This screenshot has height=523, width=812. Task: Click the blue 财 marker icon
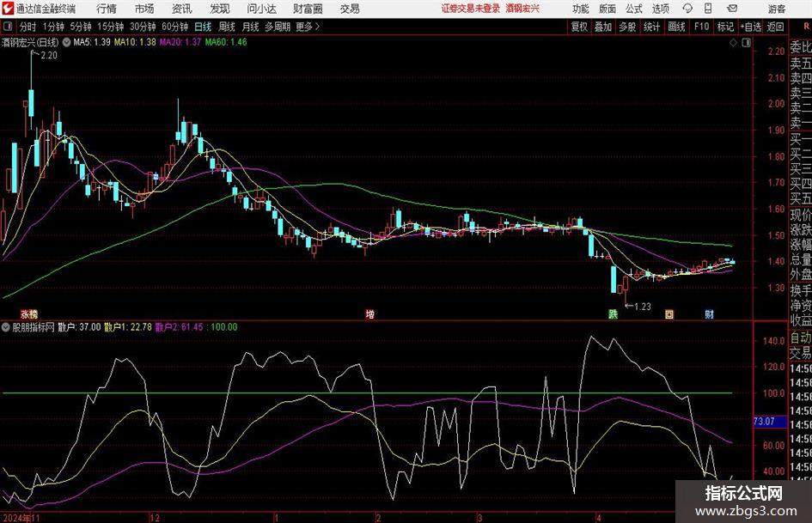point(710,313)
